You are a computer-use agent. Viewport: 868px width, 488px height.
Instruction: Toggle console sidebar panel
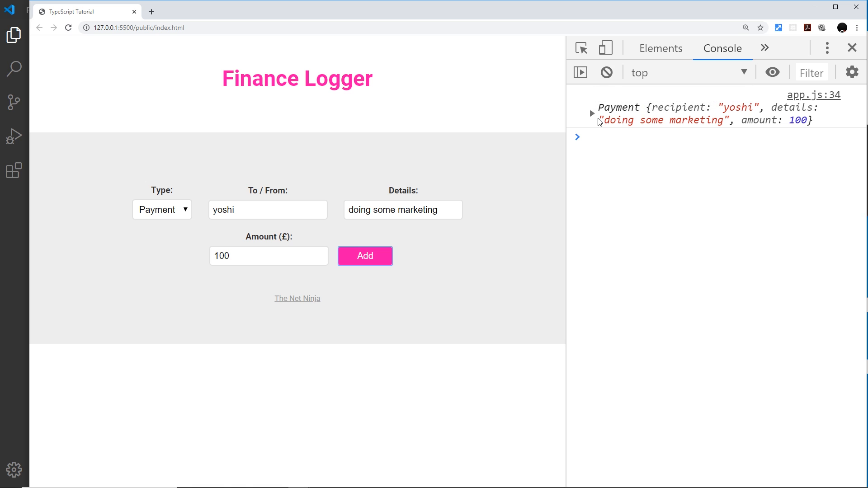tap(580, 72)
